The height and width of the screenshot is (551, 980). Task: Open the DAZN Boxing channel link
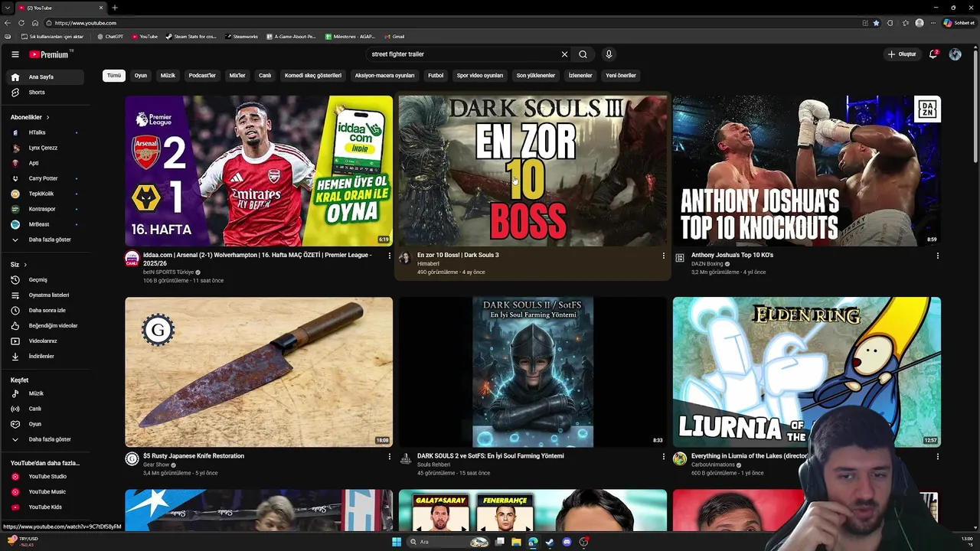point(707,264)
